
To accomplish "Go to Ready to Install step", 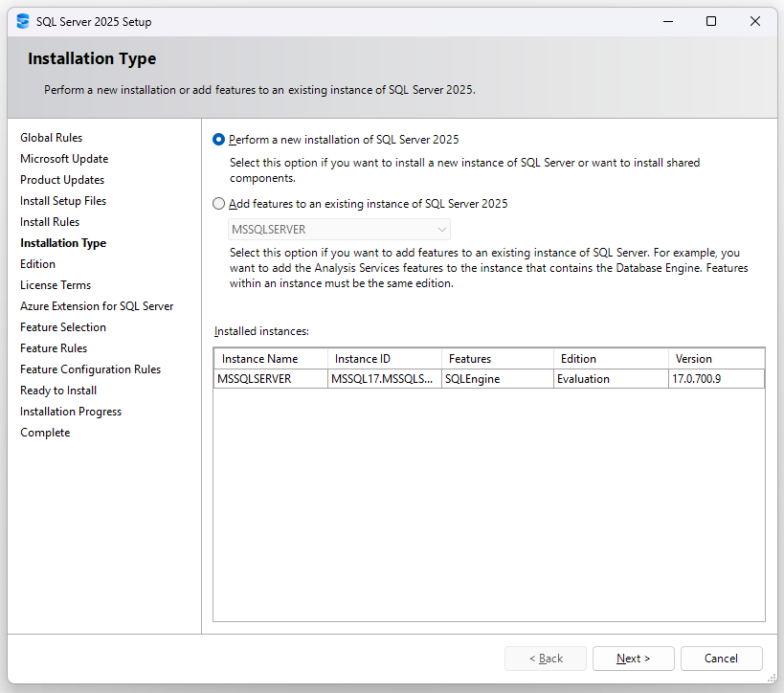I will coord(59,390).
